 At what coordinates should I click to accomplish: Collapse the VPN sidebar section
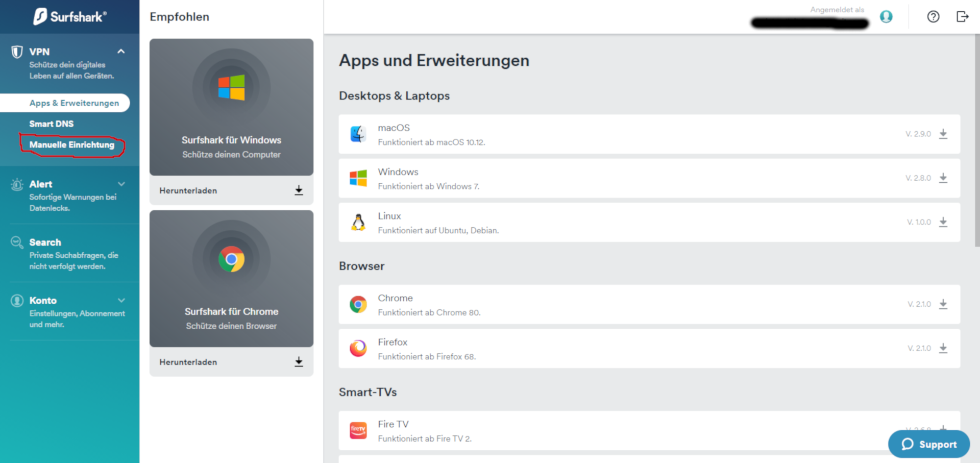121,52
